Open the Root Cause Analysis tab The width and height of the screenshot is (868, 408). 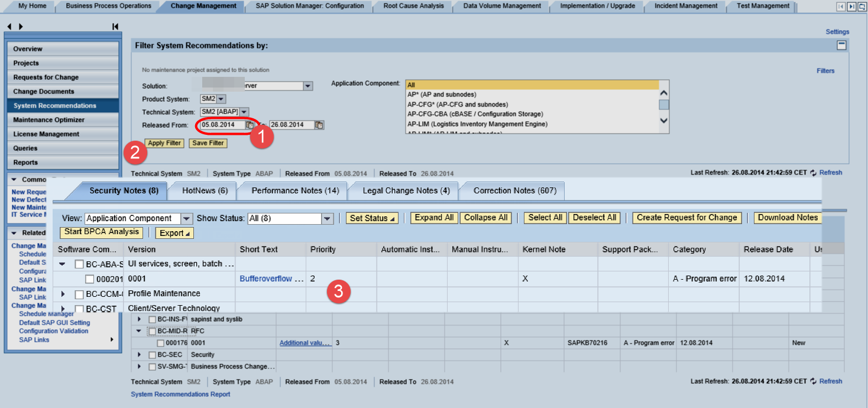point(413,6)
